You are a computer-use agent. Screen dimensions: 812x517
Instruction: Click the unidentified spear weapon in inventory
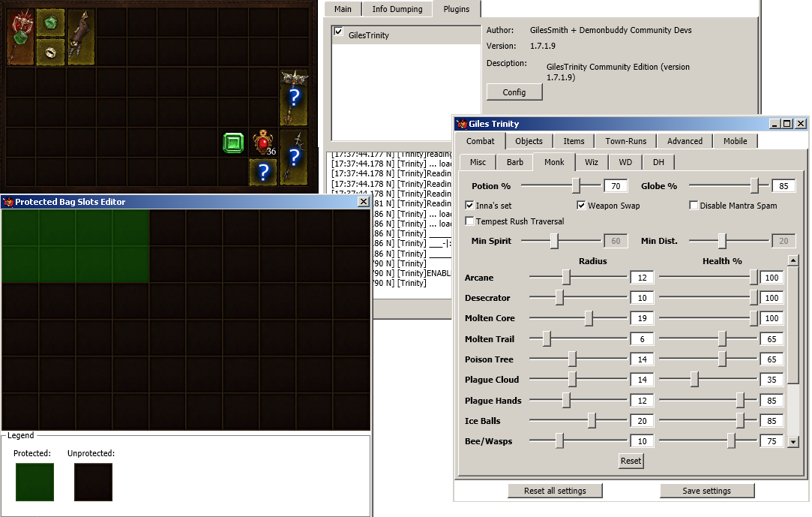(294, 157)
